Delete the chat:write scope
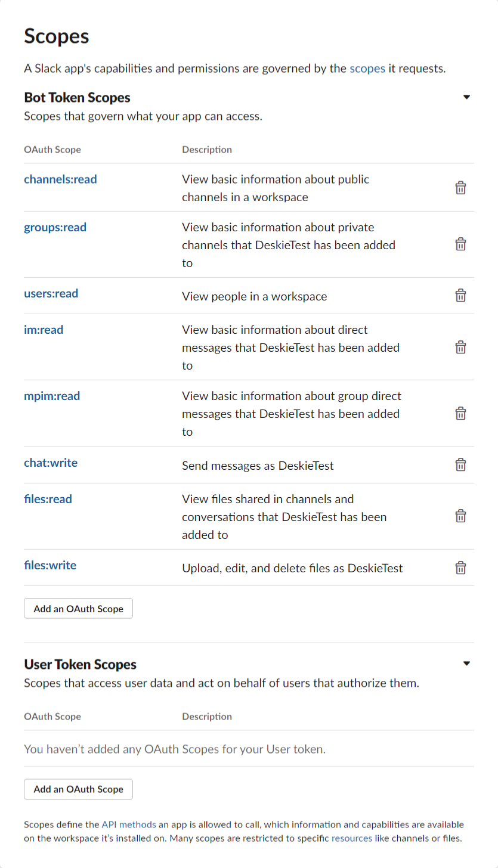This screenshot has height=868, width=498. (x=460, y=465)
